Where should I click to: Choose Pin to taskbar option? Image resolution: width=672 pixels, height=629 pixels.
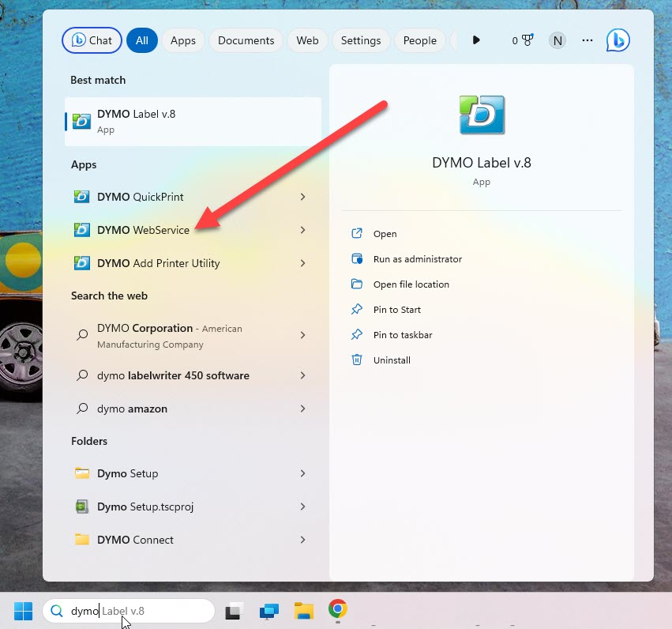click(402, 335)
